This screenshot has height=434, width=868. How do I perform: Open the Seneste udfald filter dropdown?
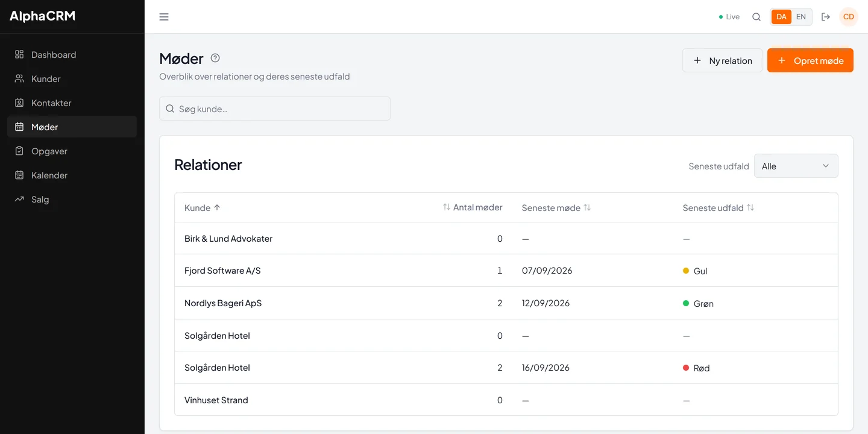pyautogui.click(x=796, y=166)
